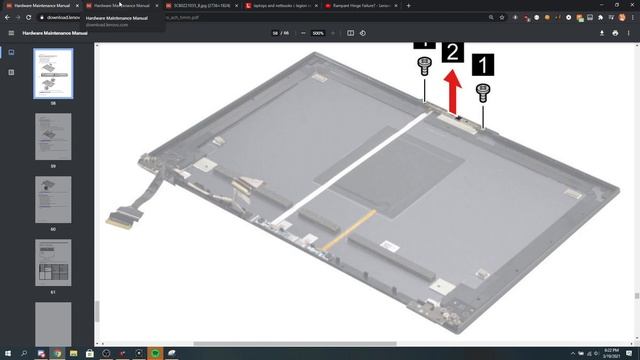Click the fit to page icon
Image resolution: width=640 pixels, height=360 pixels.
[x=350, y=33]
